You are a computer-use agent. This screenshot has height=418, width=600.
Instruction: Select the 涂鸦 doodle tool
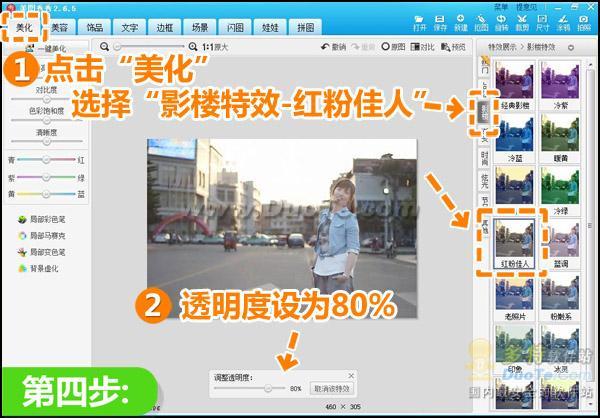[x=563, y=23]
